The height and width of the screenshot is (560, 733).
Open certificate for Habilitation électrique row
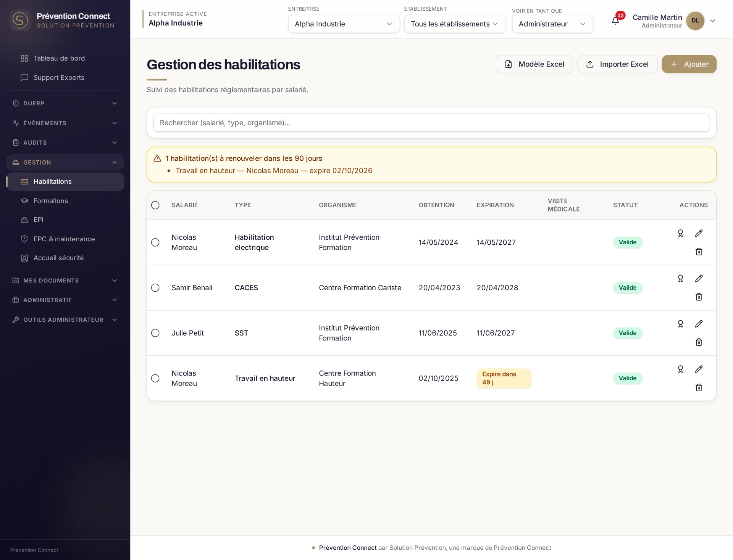[680, 233]
